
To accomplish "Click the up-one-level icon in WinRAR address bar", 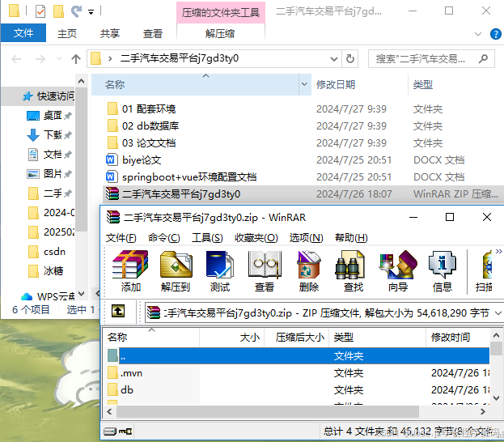I will pyautogui.click(x=118, y=311).
